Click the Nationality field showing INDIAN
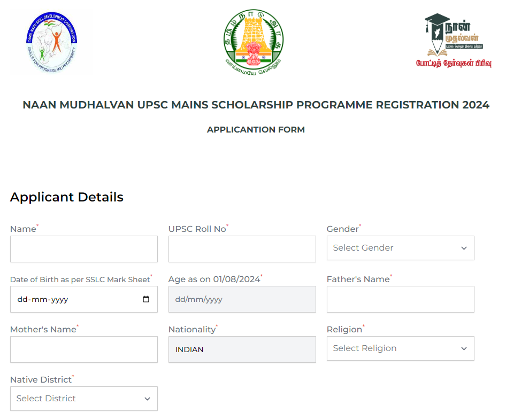This screenshot has width=506, height=420. (x=242, y=349)
